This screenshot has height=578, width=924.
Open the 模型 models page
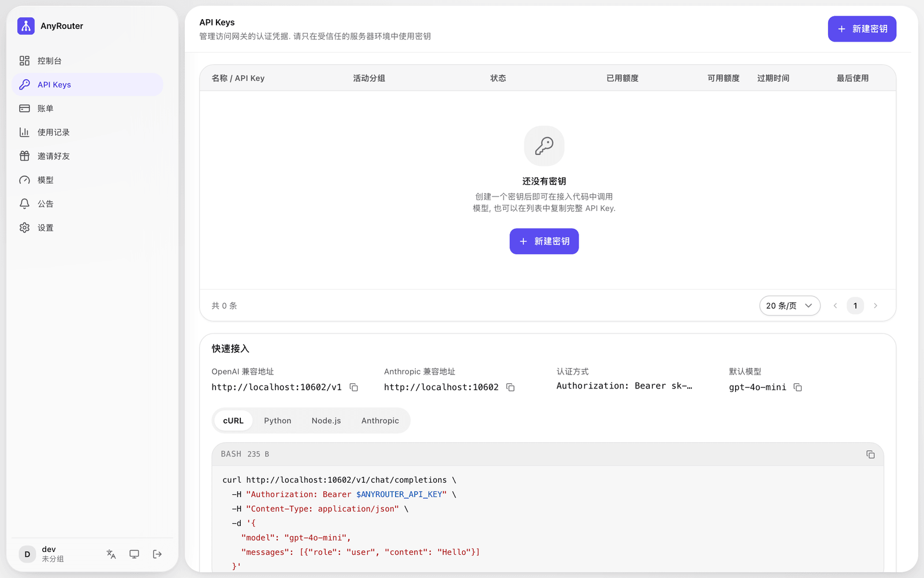click(87, 180)
